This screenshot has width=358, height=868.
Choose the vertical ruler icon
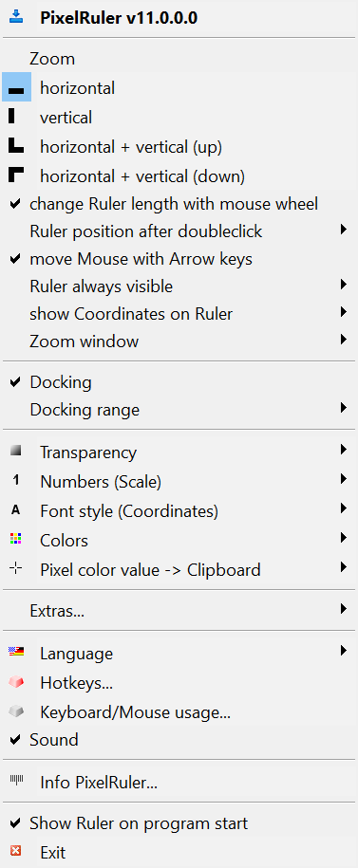point(11,116)
